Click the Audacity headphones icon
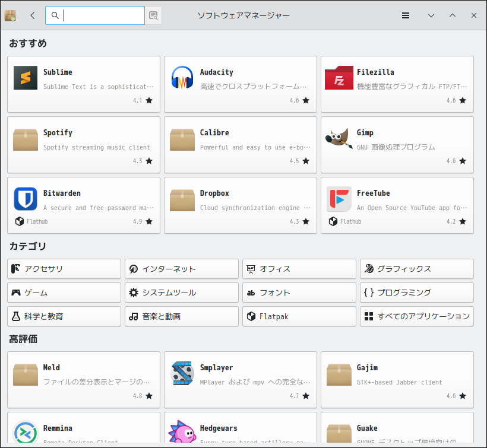The width and height of the screenshot is (487, 448). coord(182,78)
